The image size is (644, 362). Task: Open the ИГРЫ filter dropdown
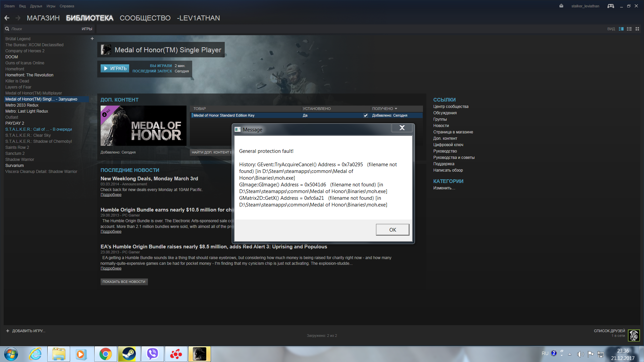click(x=87, y=29)
